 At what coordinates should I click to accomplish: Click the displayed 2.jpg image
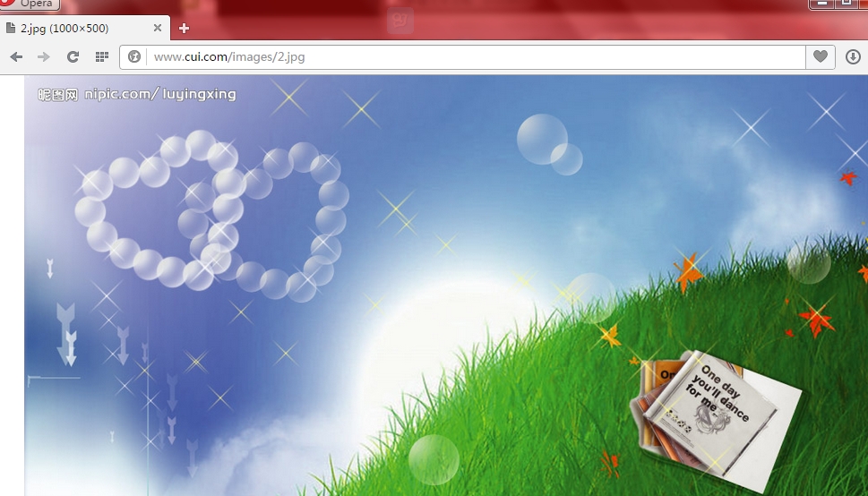coord(446,286)
